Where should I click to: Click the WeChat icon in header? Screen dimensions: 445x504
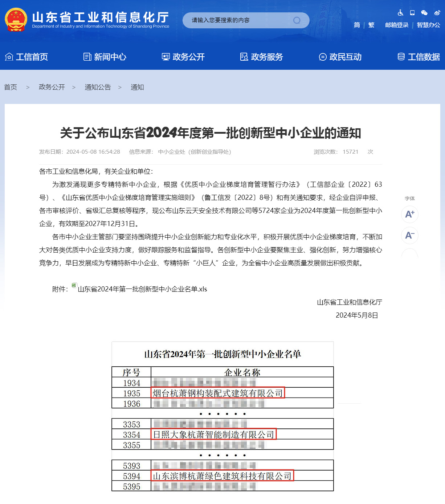click(424, 13)
